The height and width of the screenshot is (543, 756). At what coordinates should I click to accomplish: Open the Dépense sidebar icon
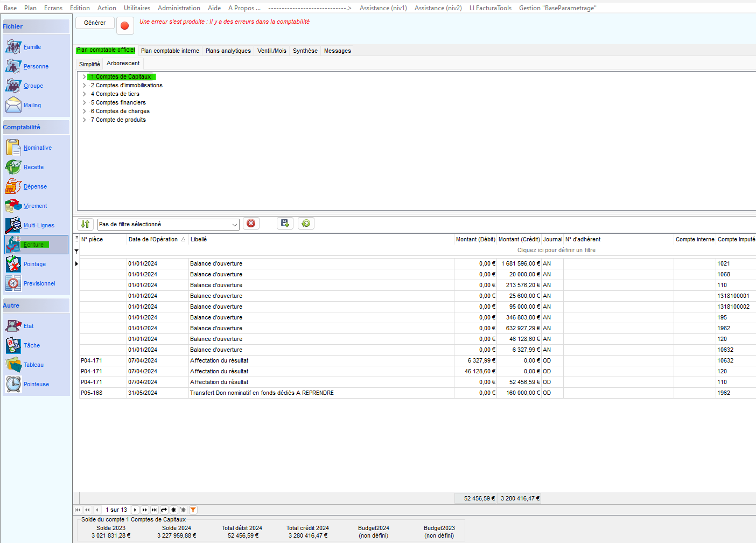13,186
